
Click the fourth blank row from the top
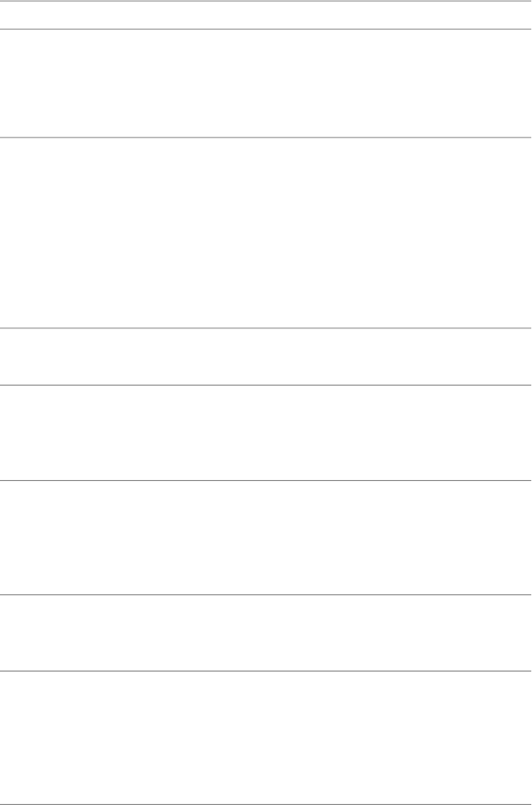tap(265, 356)
